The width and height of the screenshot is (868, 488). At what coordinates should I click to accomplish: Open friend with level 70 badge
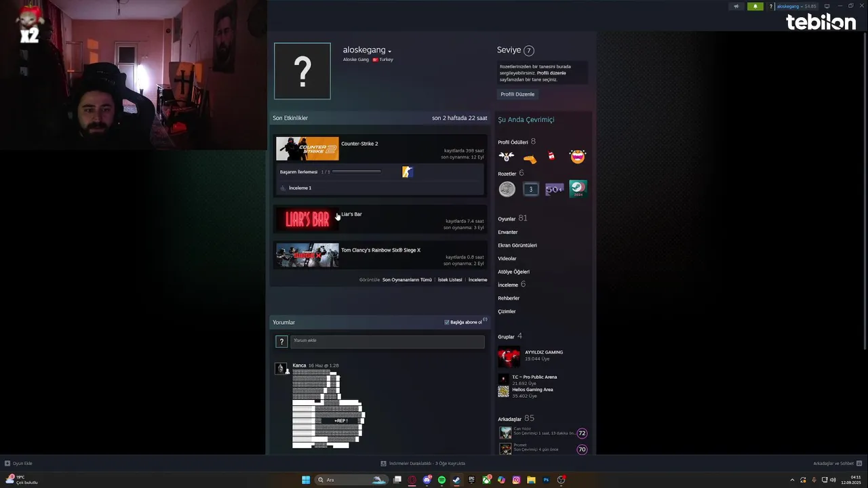[x=543, y=448]
